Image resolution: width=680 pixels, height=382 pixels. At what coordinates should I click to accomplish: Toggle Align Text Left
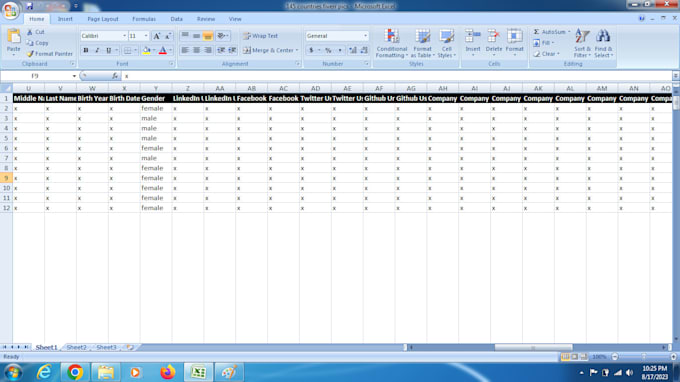coord(185,50)
